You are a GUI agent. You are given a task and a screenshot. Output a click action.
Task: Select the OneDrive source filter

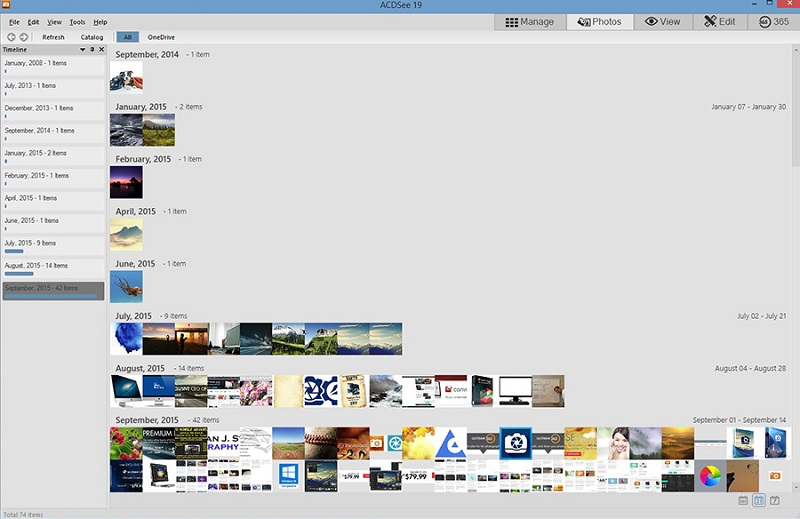tap(161, 37)
